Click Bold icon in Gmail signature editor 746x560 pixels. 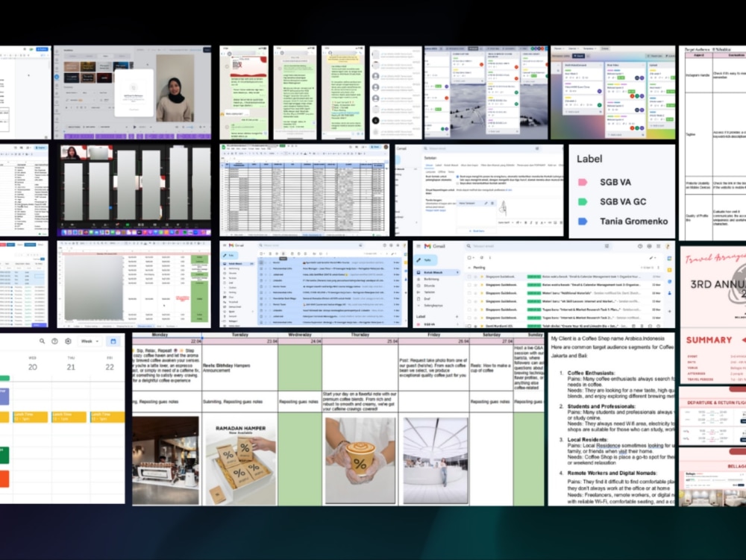click(526, 222)
